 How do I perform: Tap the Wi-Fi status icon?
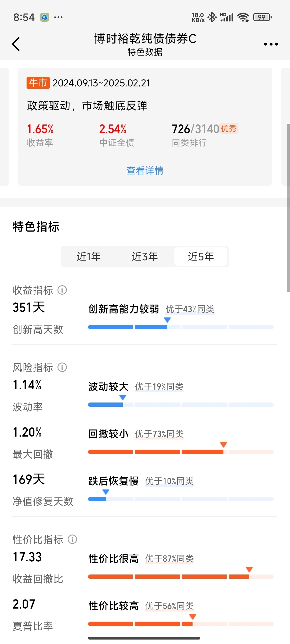pos(244,17)
